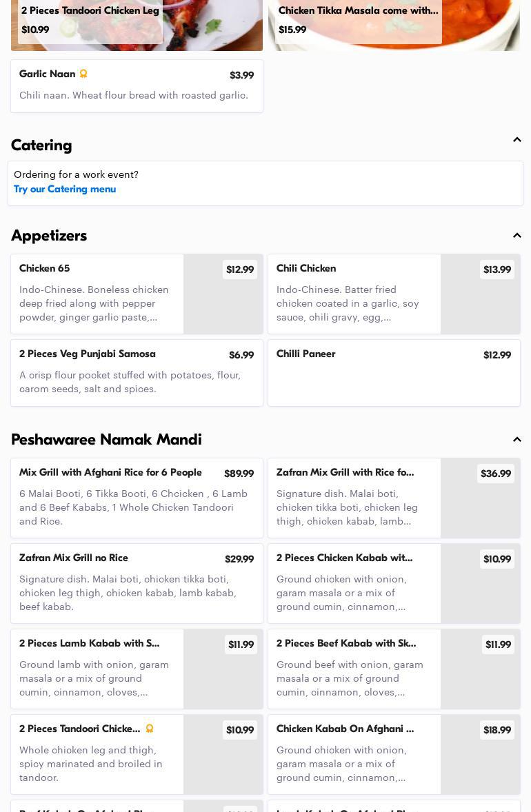This screenshot has height=812, width=531.
Task: Choose the 2 Pieces Beef Kabab item
Action: click(x=354, y=669)
